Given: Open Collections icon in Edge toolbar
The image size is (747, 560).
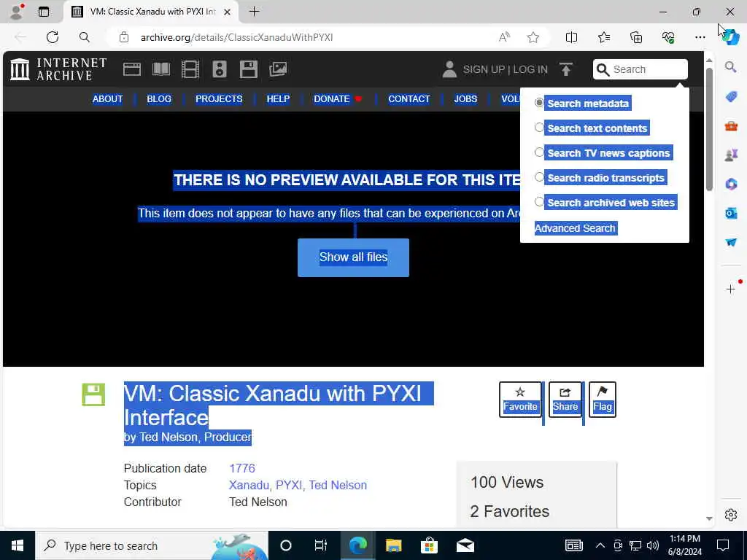Looking at the screenshot, I should pyautogui.click(x=636, y=37).
